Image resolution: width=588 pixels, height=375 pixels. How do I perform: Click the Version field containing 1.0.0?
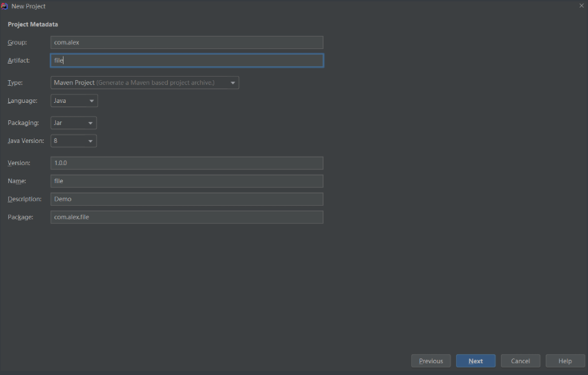(x=187, y=163)
